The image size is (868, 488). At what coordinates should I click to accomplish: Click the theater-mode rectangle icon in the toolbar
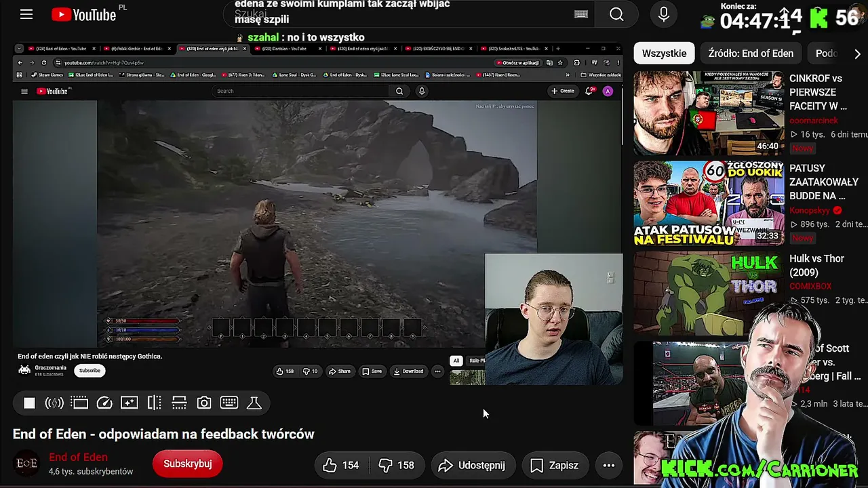point(79,403)
